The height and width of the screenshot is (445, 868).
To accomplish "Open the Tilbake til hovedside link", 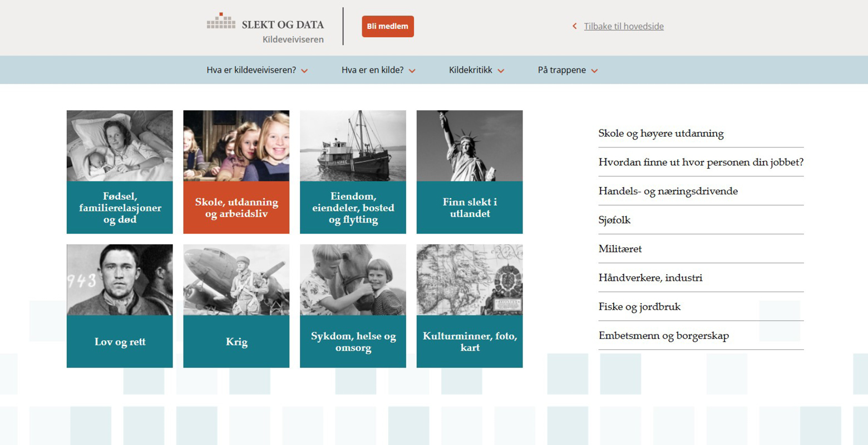I will (624, 26).
